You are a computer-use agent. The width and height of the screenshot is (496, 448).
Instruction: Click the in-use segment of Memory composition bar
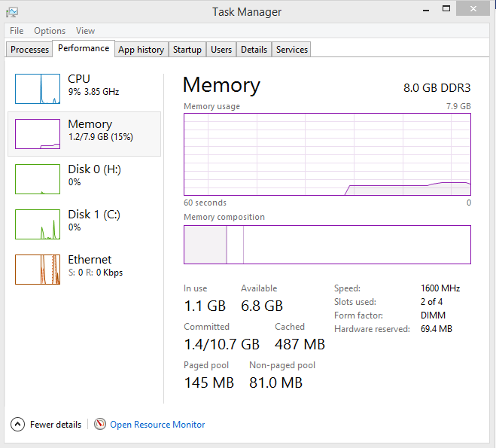(205, 245)
